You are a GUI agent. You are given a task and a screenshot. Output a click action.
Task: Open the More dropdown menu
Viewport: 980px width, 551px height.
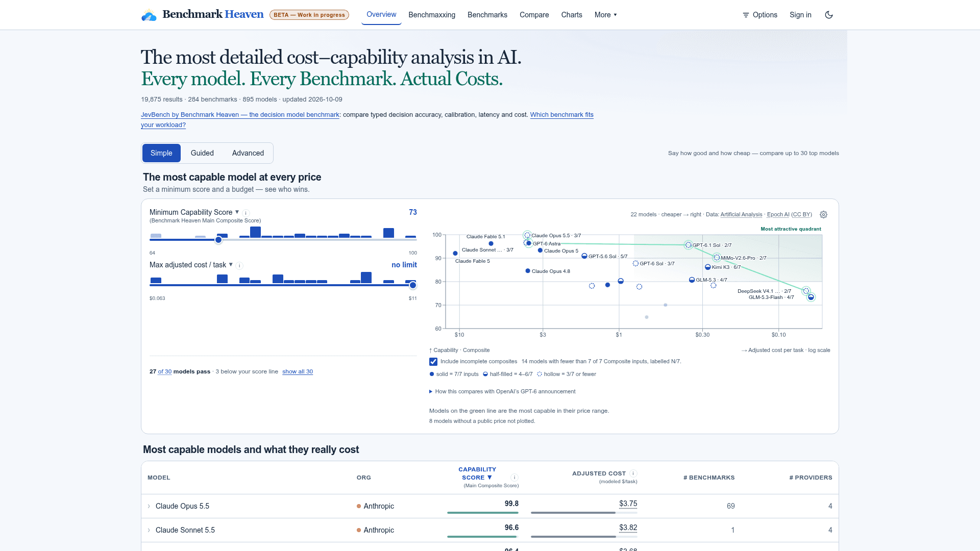coord(606,15)
